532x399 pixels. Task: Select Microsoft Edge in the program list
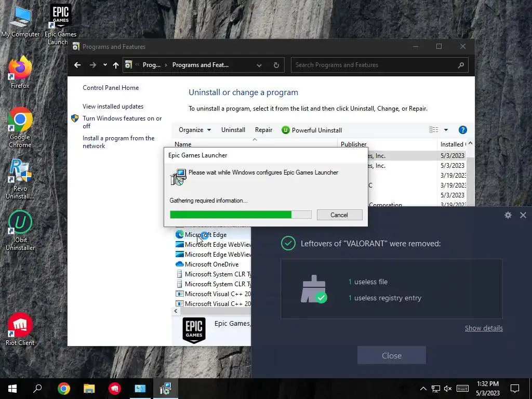point(206,234)
